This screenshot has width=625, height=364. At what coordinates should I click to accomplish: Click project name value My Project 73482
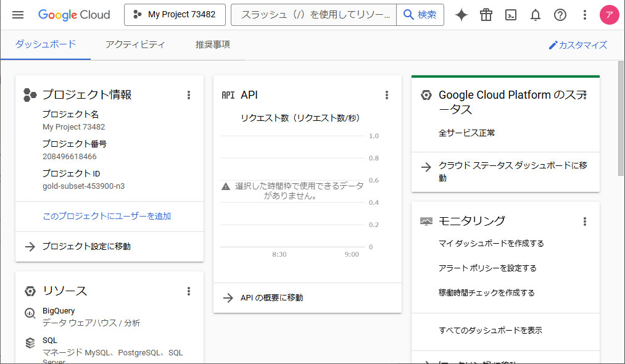pos(74,126)
